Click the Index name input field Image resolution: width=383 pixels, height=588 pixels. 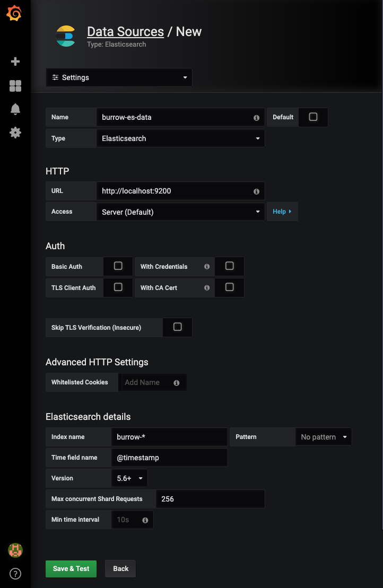pyautogui.click(x=170, y=437)
